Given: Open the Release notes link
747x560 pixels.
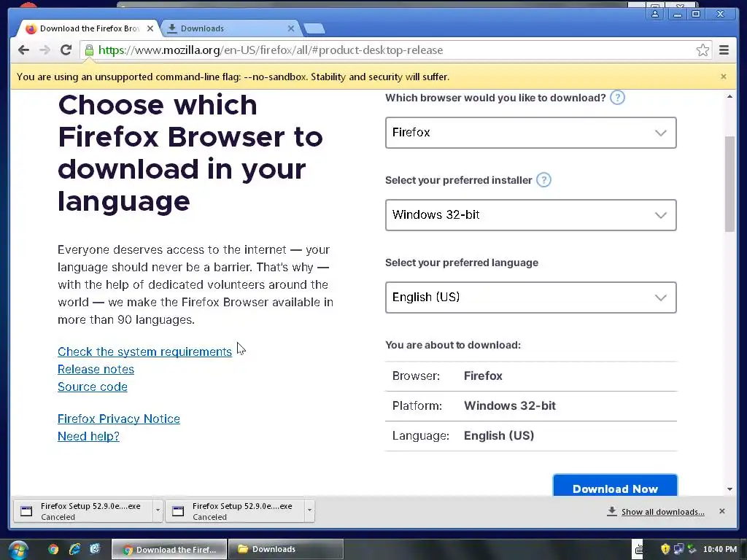Looking at the screenshot, I should coord(96,369).
